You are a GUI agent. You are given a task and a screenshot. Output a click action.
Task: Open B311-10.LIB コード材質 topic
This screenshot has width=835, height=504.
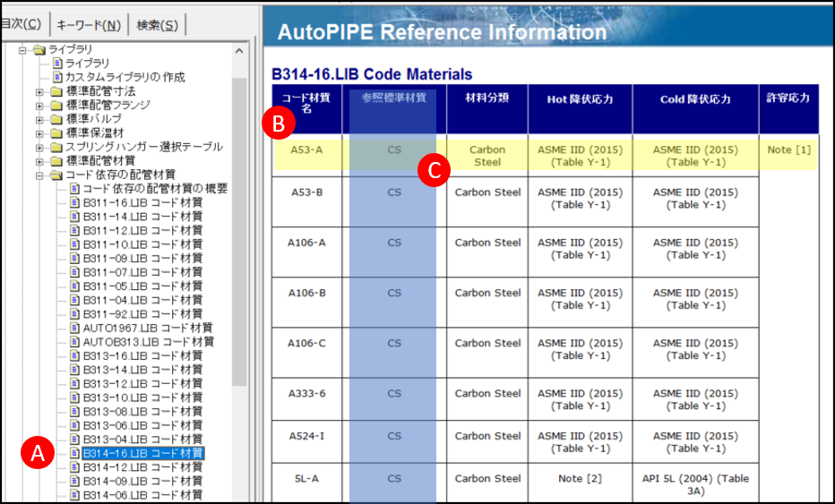(142, 244)
